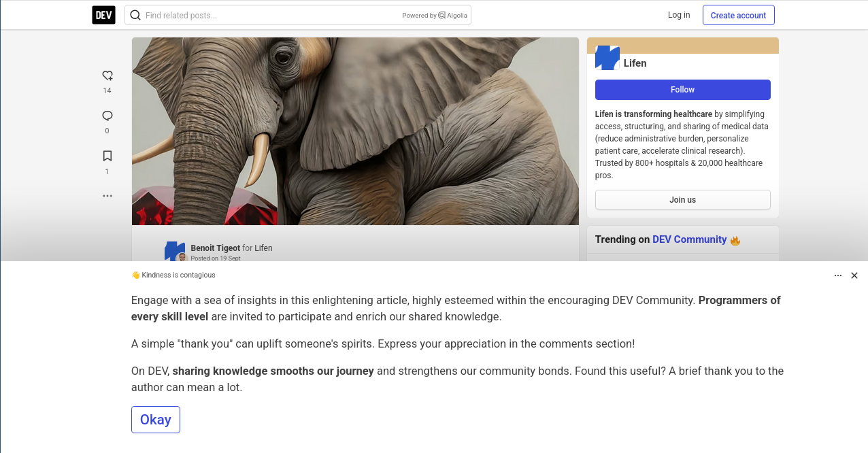This screenshot has height=453, width=868.
Task: Click the magnifier search icon
Action: pyautogui.click(x=135, y=15)
